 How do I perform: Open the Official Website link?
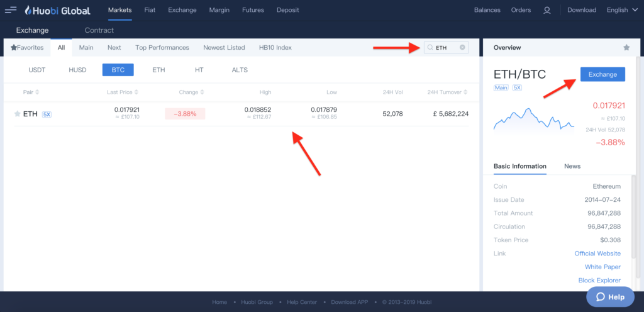597,253
